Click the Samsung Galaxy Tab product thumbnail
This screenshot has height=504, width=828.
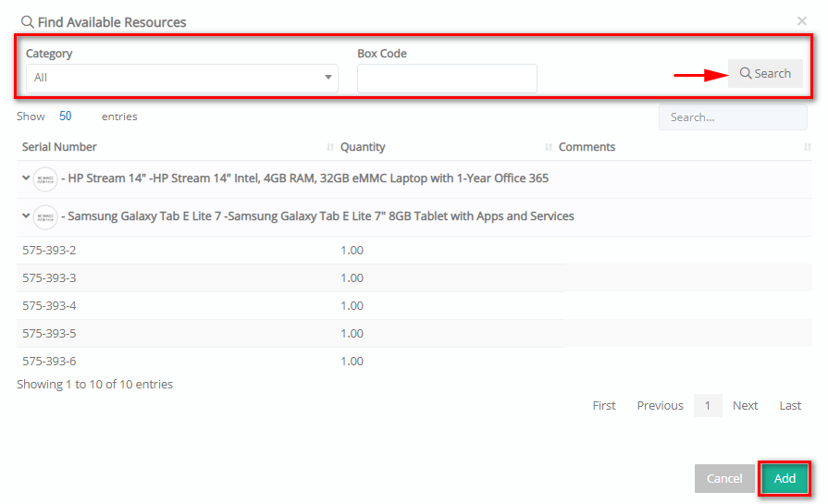(x=45, y=217)
